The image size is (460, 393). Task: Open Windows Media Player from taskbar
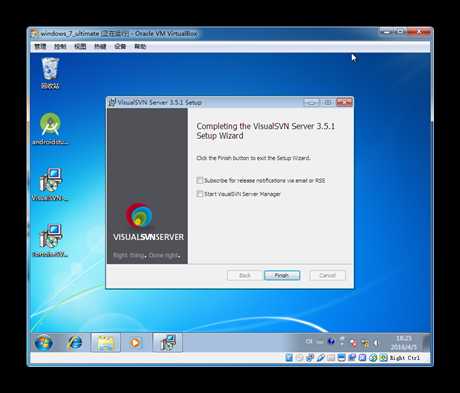(135, 343)
